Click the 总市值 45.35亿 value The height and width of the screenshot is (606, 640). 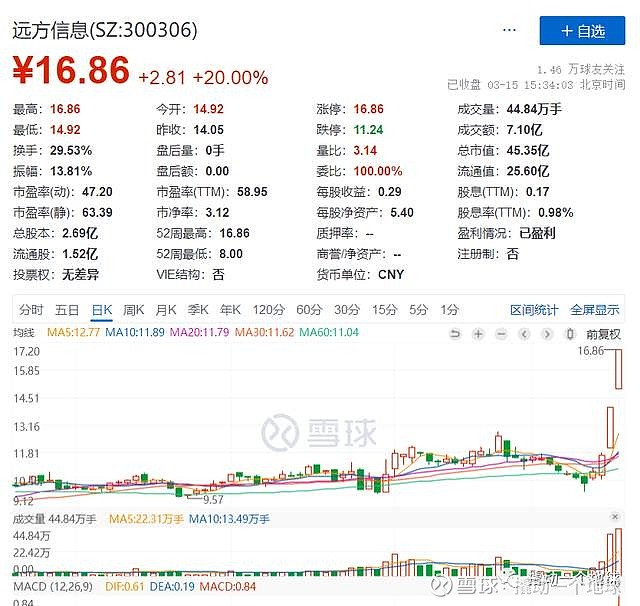(528, 151)
